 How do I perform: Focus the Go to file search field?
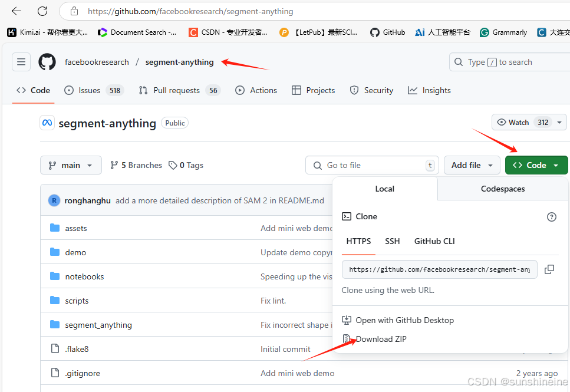tap(373, 166)
